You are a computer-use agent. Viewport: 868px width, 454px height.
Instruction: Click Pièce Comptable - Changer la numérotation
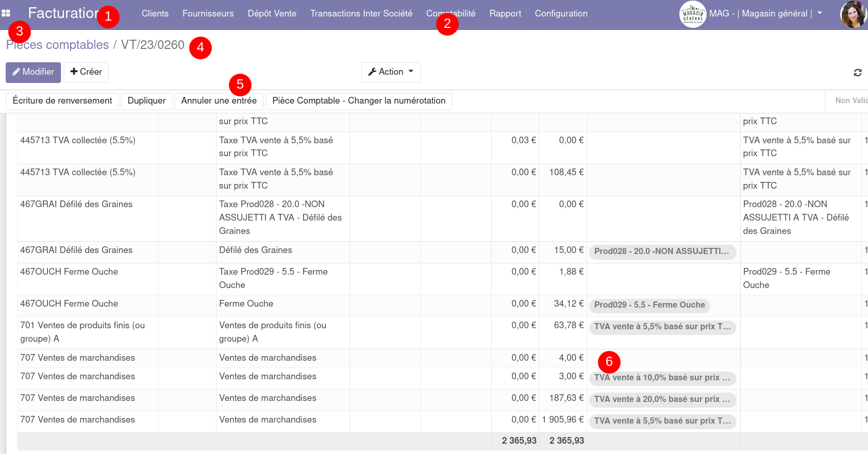point(358,101)
